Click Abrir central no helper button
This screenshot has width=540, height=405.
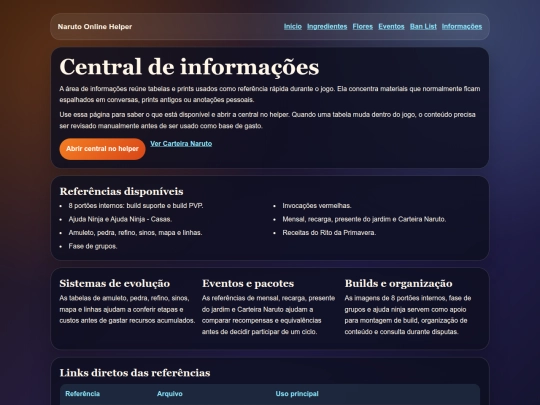[x=102, y=149]
